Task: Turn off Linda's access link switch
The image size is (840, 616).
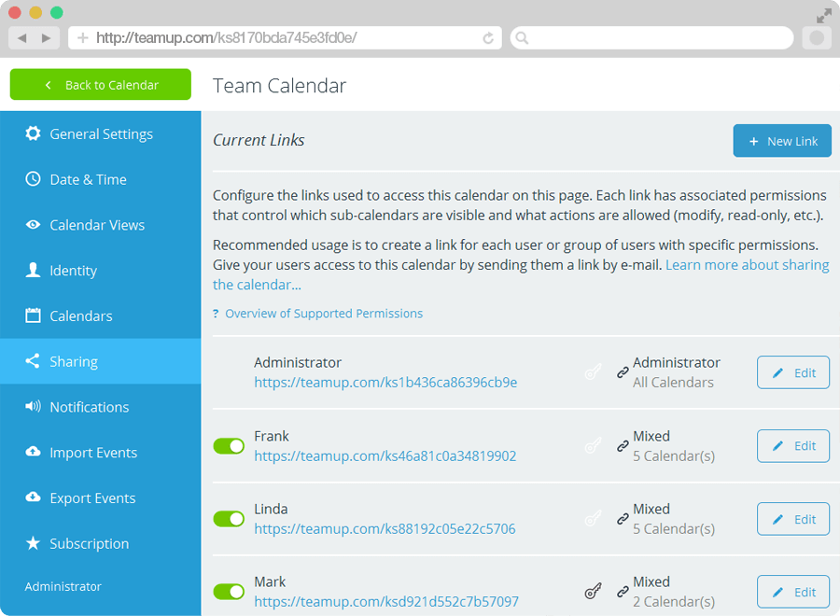Action: (229, 519)
